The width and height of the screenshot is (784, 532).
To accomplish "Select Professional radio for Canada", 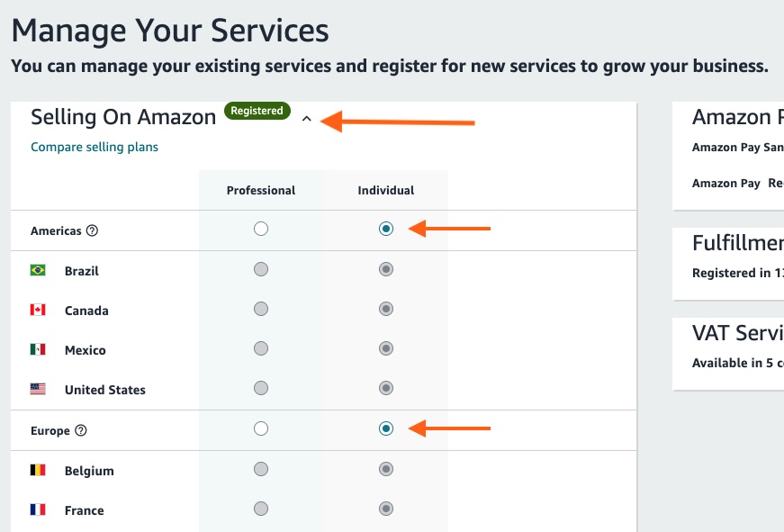I will tap(261, 309).
